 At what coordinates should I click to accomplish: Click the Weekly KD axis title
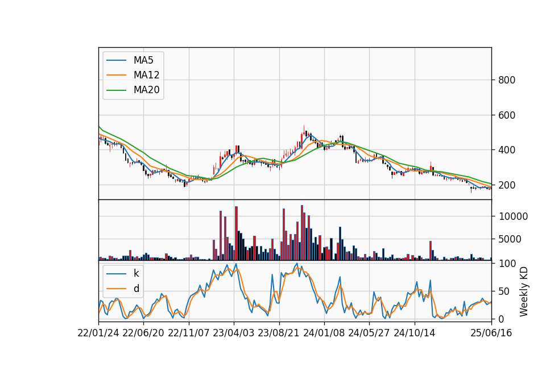(x=524, y=291)
